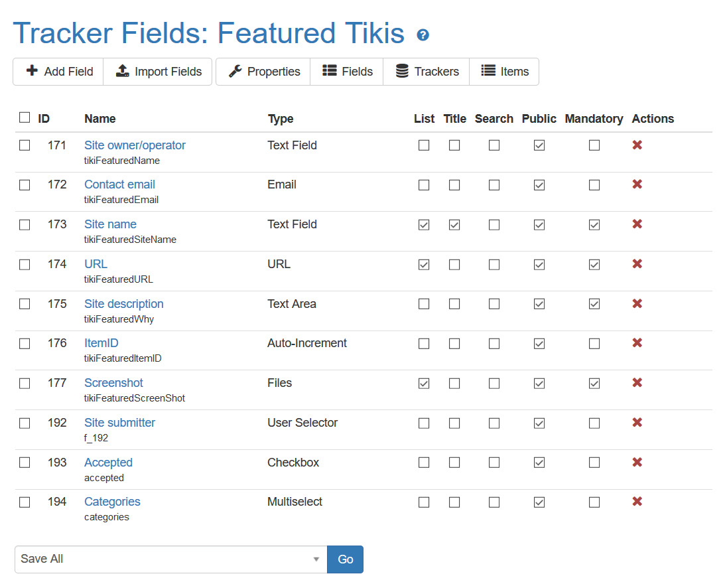Click the Add Field button
The width and height of the screenshot is (727, 588).
click(58, 72)
